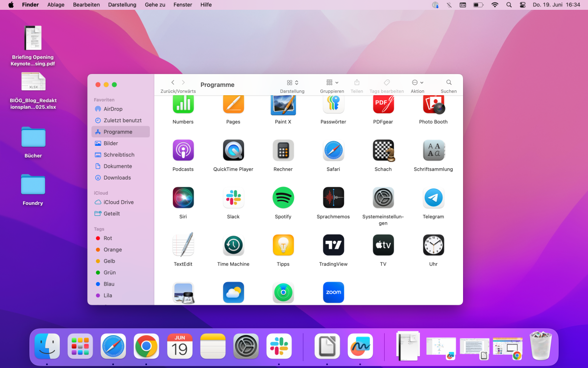Open the Darstellung view options dropdown
The image size is (588, 368).
[x=292, y=83]
